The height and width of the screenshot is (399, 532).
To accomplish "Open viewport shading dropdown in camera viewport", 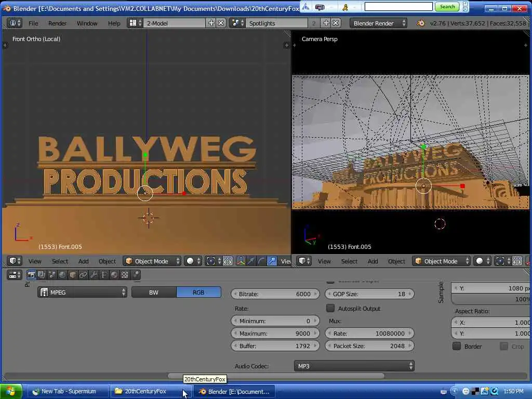I will (x=483, y=261).
